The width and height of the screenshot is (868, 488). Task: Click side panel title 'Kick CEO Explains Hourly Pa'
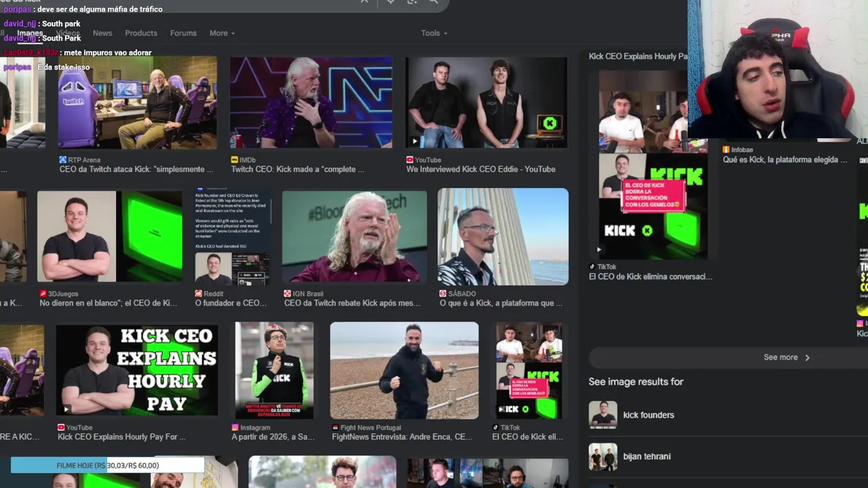click(x=638, y=56)
